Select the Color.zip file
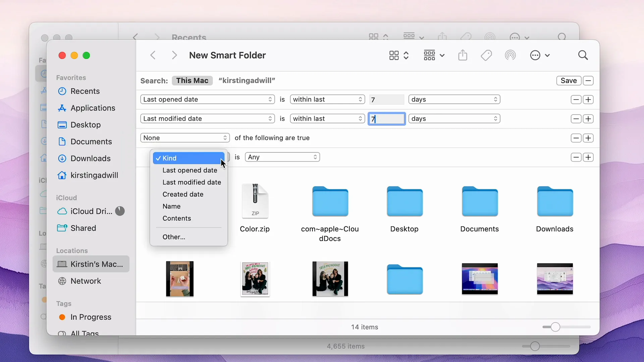The image size is (644, 362). (x=255, y=208)
